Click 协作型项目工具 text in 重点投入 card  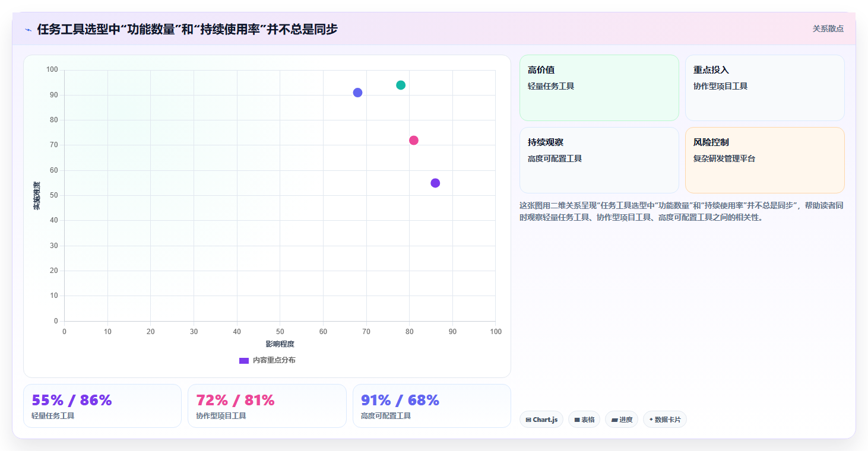coord(720,86)
